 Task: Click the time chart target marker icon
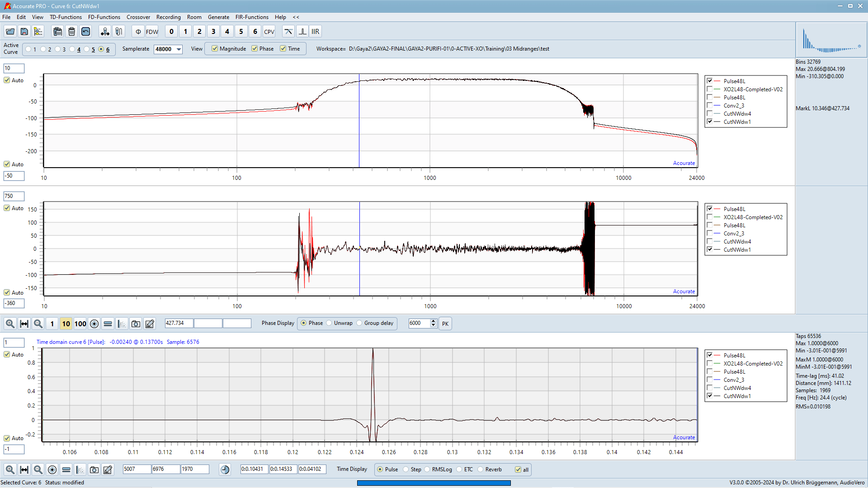click(x=52, y=469)
